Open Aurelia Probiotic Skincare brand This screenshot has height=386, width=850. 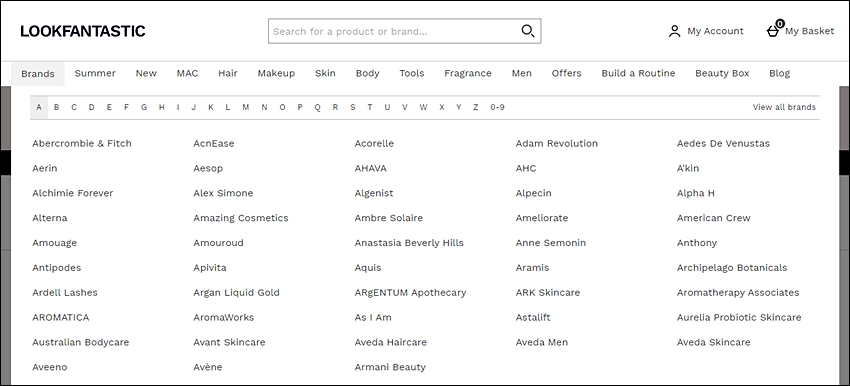pyautogui.click(x=739, y=318)
